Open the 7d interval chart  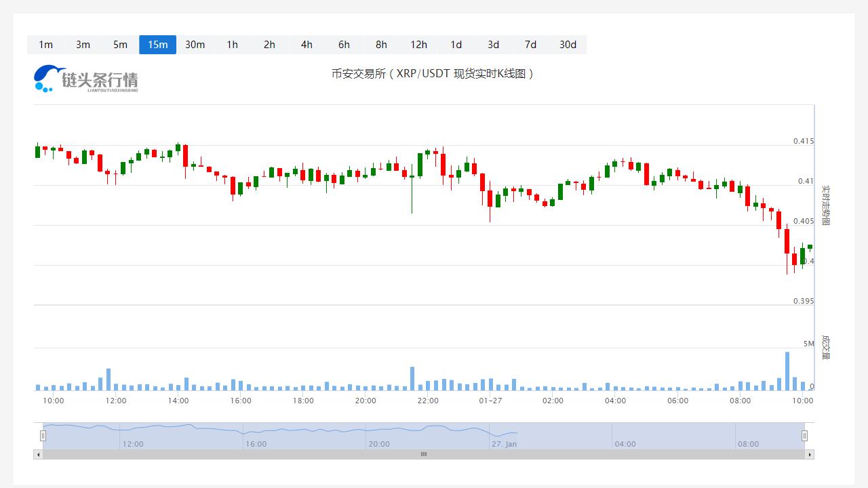tap(530, 45)
